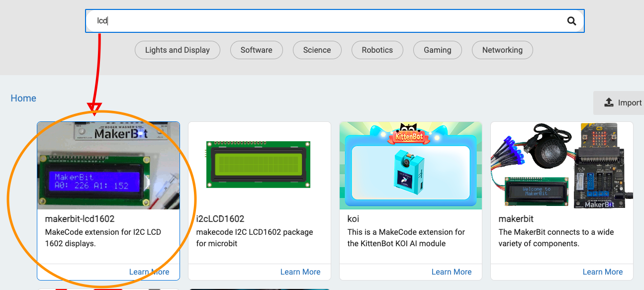Open the makerbit-lcd1602 extension thumbnail
The height and width of the screenshot is (290, 644).
[108, 166]
